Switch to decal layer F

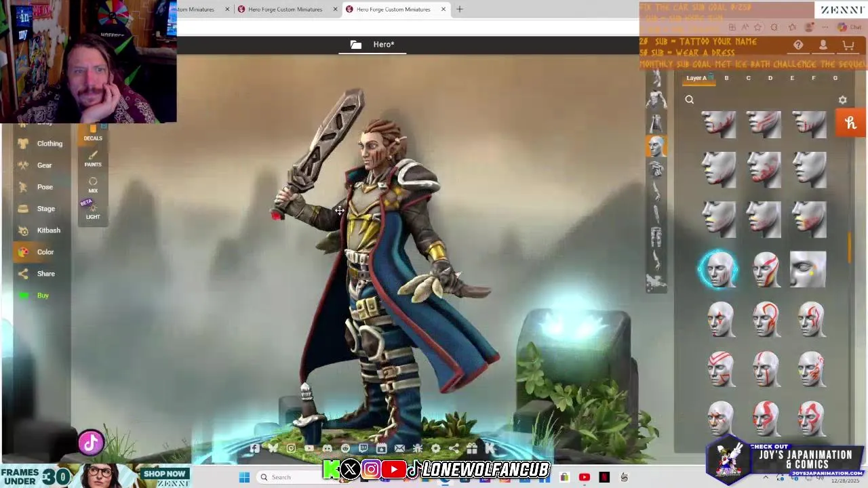pyautogui.click(x=813, y=78)
